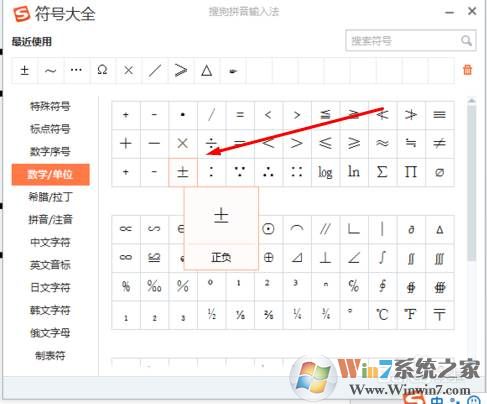The width and height of the screenshot is (487, 404).
Task: Pick the ∝ proportional-to symbol
Action: coord(126,229)
